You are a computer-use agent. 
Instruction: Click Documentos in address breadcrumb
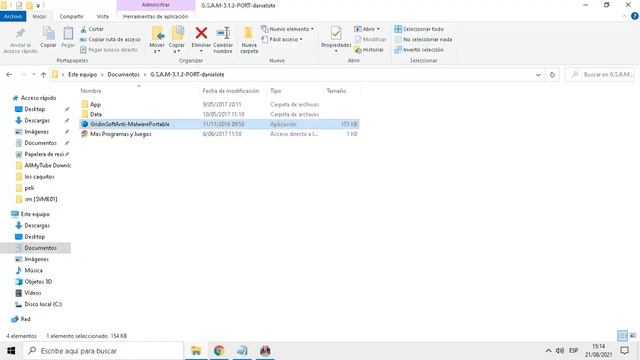(123, 75)
